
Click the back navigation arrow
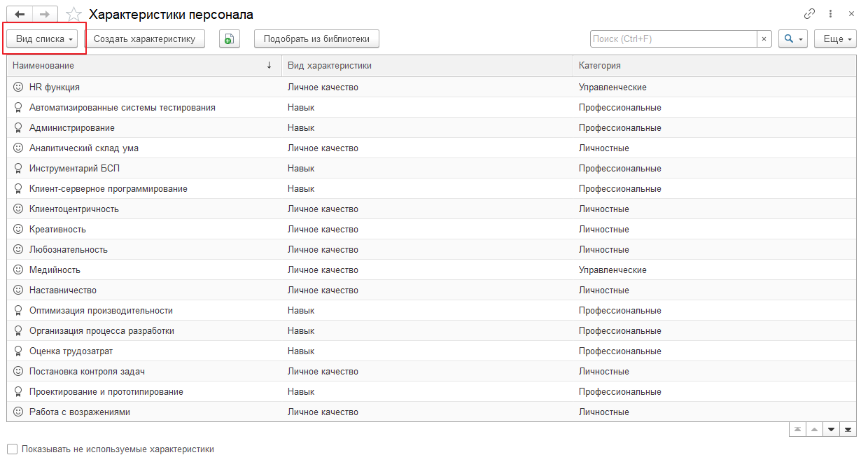(x=20, y=15)
